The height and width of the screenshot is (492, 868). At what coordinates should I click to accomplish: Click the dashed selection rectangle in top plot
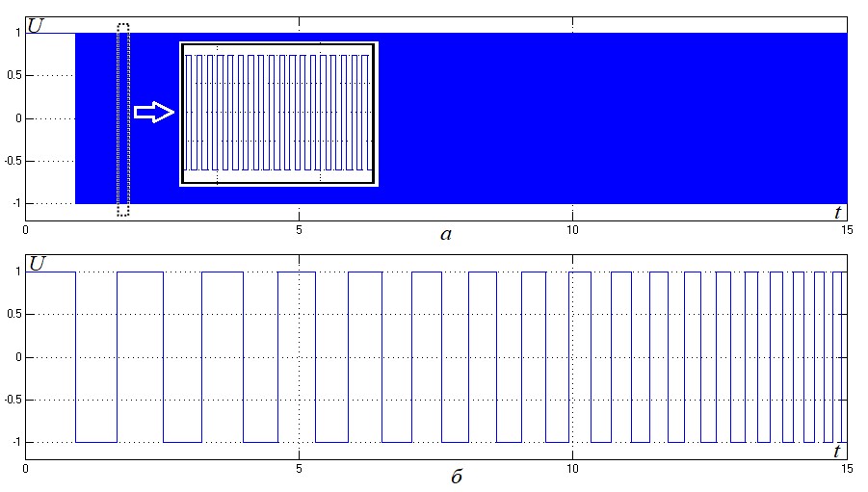click(122, 119)
